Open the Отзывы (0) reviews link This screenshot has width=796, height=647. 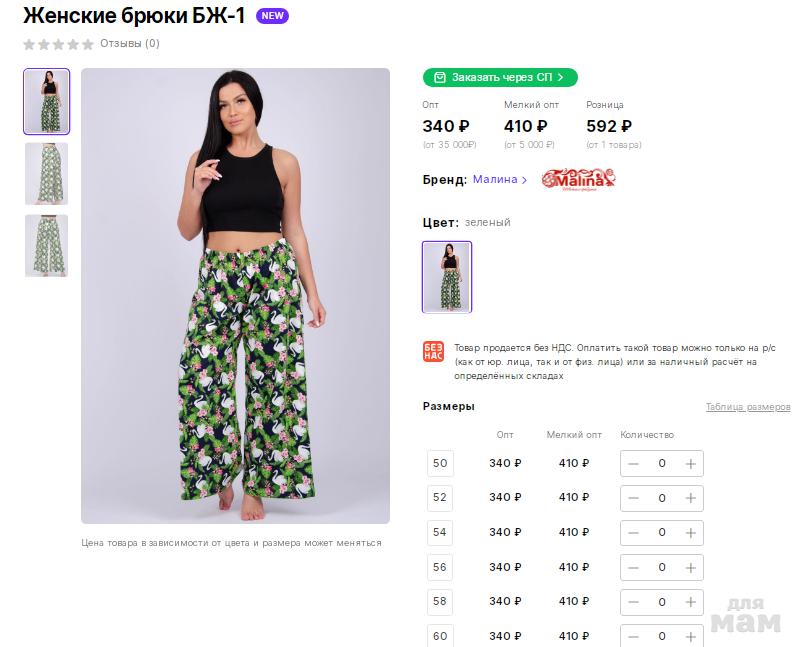[x=130, y=44]
